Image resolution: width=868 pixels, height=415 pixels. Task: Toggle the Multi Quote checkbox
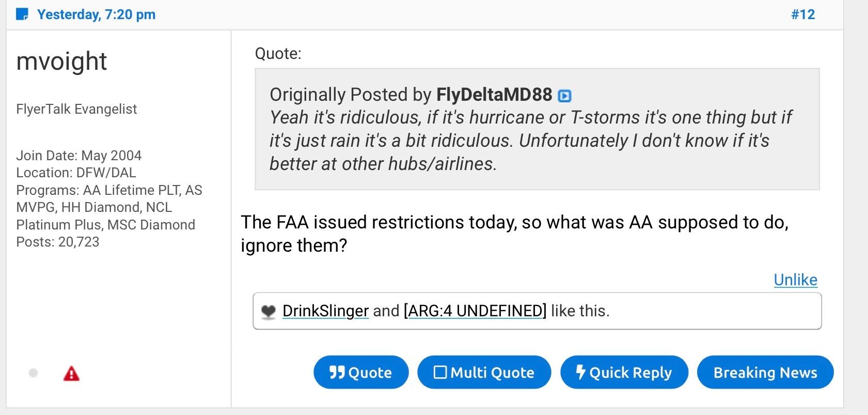pyautogui.click(x=440, y=372)
